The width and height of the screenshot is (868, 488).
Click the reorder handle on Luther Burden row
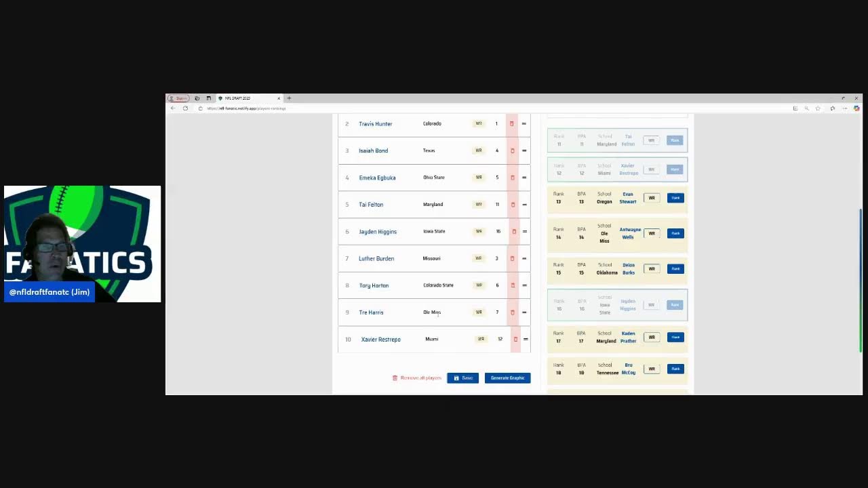524,258
